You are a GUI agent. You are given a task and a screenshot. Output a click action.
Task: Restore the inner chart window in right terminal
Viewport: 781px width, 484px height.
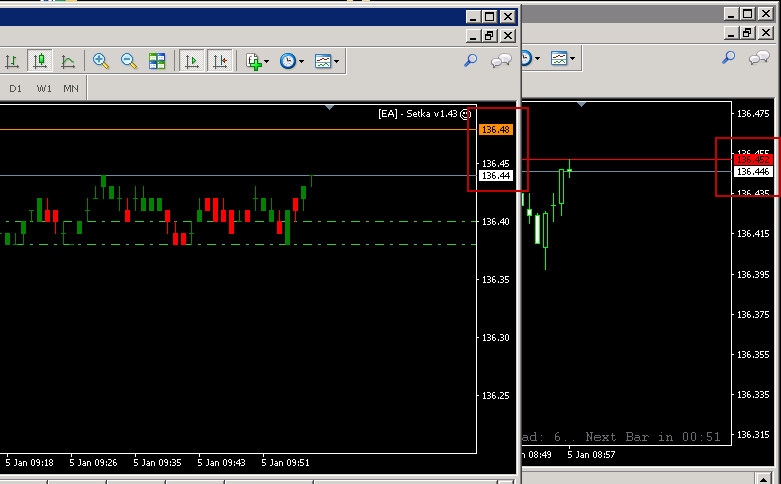[747, 33]
